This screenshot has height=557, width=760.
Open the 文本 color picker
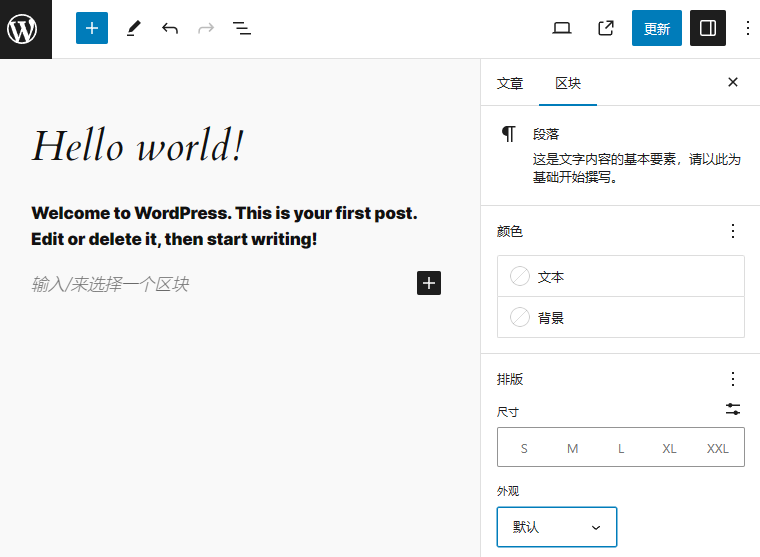(620, 276)
